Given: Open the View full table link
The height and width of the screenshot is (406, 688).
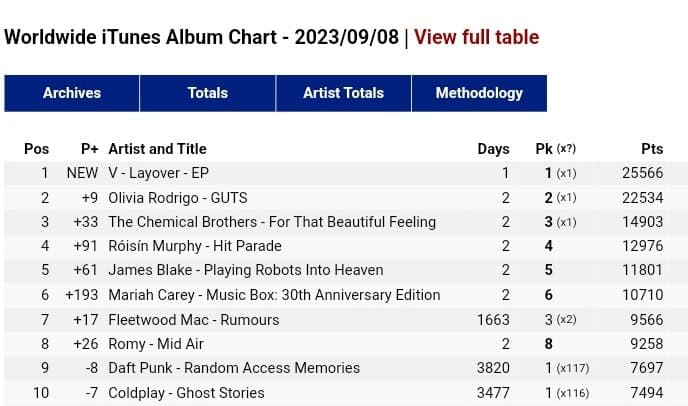Looking at the screenshot, I should (x=476, y=38).
